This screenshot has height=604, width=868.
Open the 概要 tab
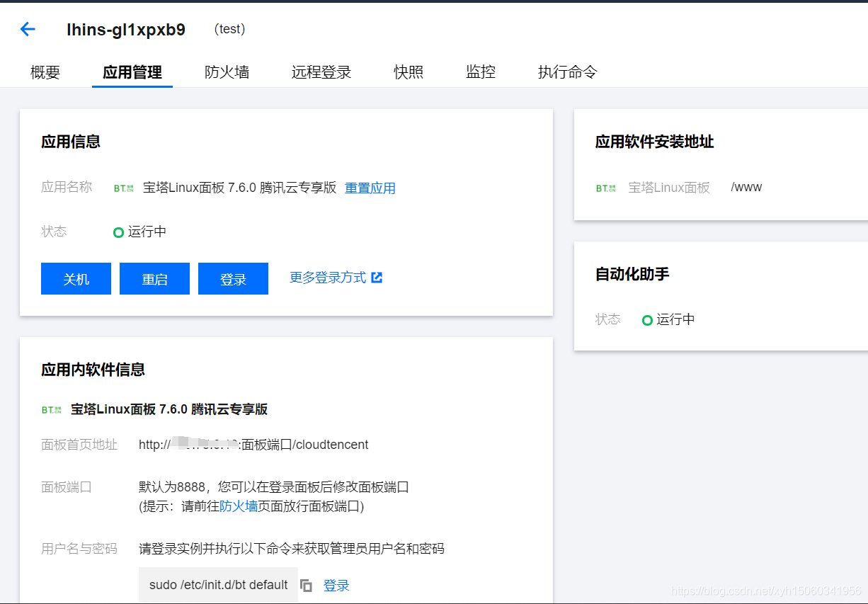click(x=45, y=72)
